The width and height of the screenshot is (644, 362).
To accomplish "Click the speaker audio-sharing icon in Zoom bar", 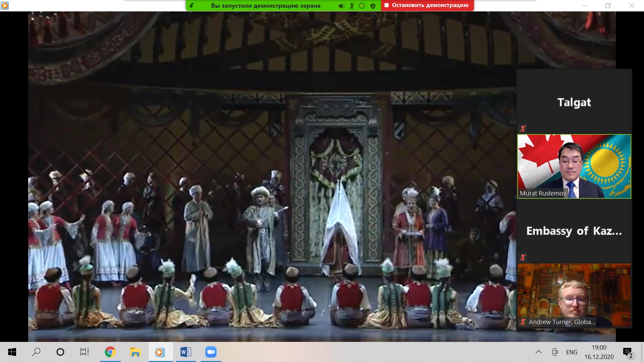I will 341,6.
